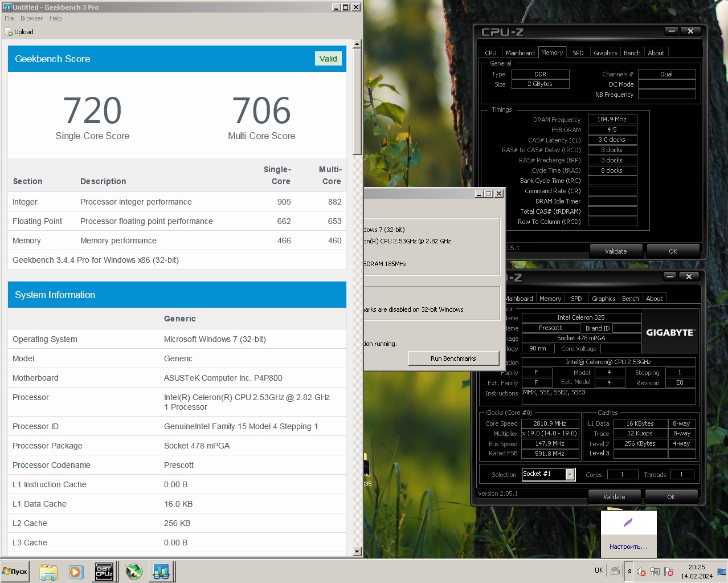Click the UK language indicator on taskbar
728x583 pixels.
[x=599, y=570]
